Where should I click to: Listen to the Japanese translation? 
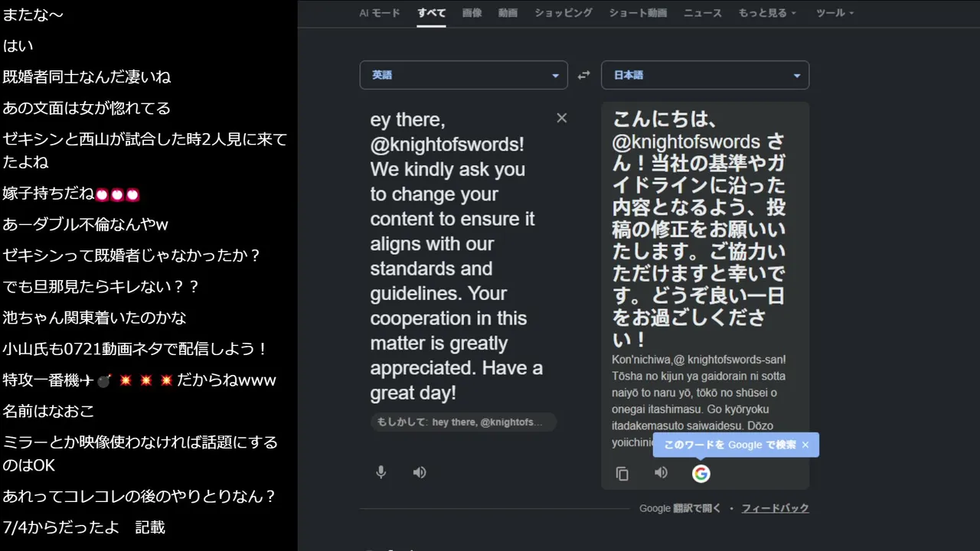pyautogui.click(x=661, y=473)
